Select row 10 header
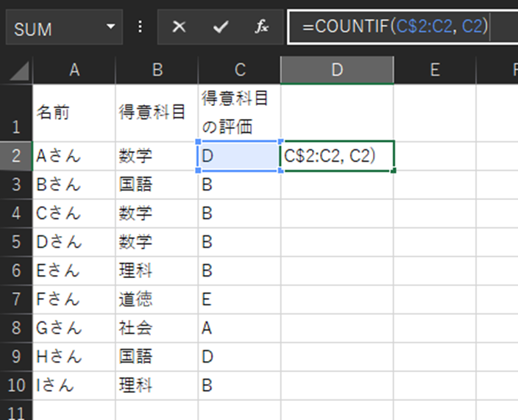This screenshot has width=518, height=420. click(x=16, y=385)
